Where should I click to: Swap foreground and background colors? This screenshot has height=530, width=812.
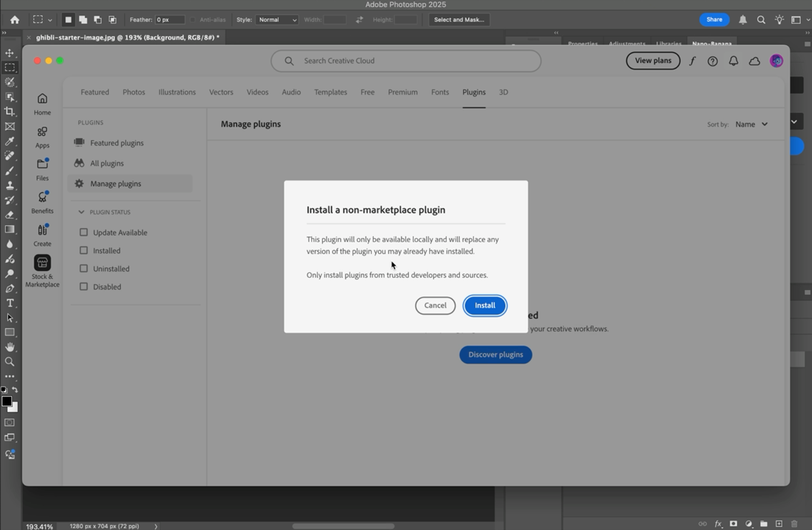coord(15,390)
